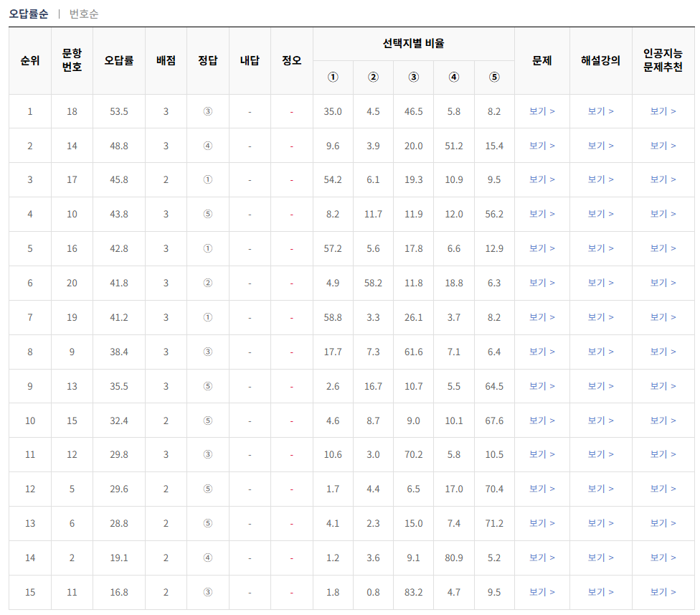View the problem for question 16

pos(540,248)
